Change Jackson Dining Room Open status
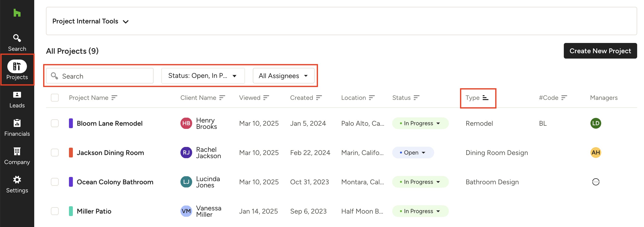 (x=413, y=152)
